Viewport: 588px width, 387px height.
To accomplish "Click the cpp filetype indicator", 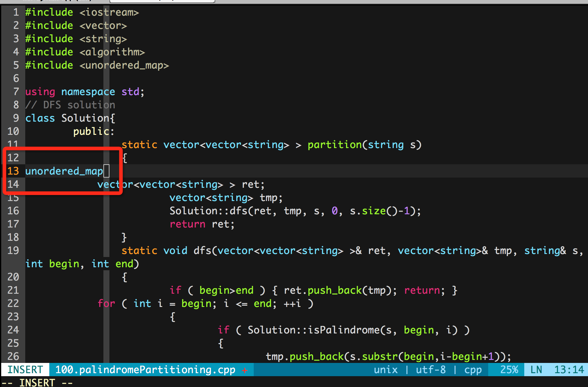I will [473, 370].
